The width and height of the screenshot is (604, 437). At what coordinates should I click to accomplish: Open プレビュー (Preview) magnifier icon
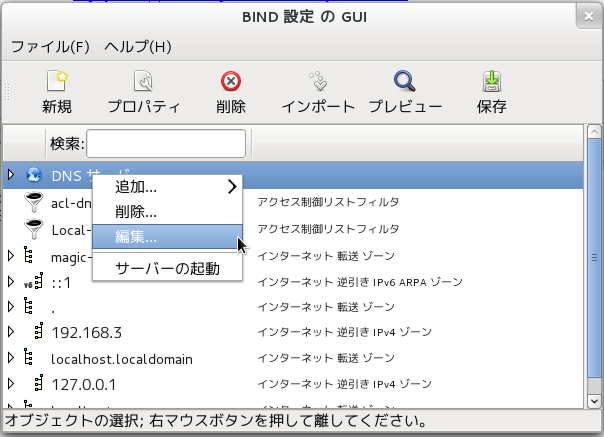(x=404, y=81)
